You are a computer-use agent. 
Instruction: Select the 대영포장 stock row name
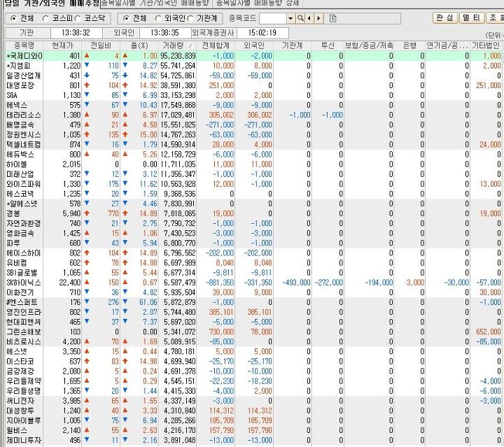point(20,85)
